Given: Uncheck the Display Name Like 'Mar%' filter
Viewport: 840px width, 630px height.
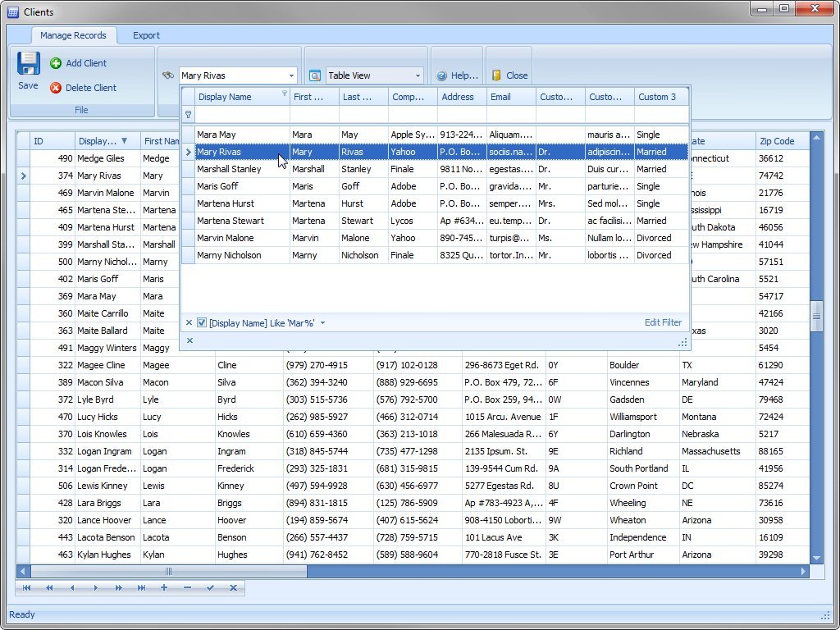Looking at the screenshot, I should point(202,323).
